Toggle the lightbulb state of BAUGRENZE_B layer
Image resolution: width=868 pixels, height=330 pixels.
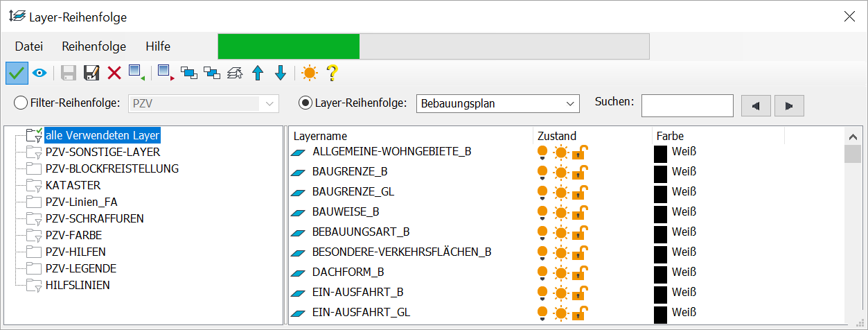(542, 171)
